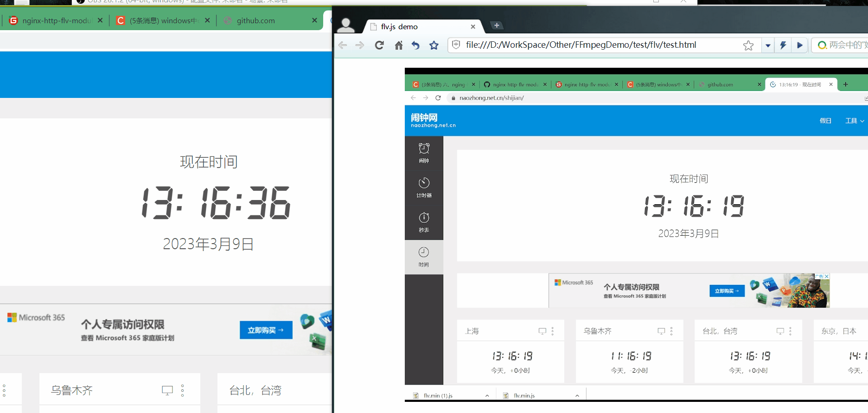This screenshot has height=413, width=868.
Task: Click monitor icon on small 台北，台湾 card
Action: 780,331
